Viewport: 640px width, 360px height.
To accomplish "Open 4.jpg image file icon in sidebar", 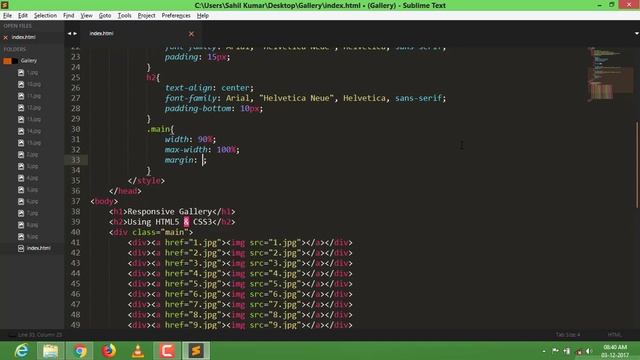I will click(x=21, y=178).
